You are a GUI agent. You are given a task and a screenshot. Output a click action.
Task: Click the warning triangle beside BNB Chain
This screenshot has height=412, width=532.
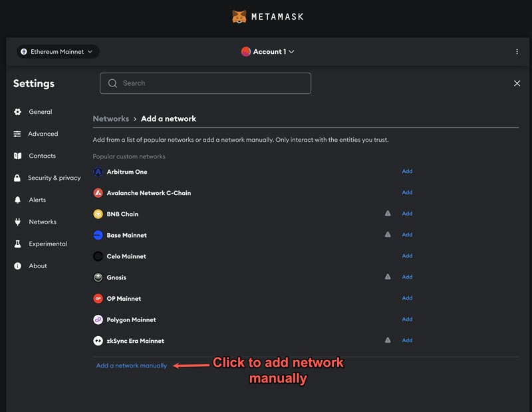pos(388,213)
